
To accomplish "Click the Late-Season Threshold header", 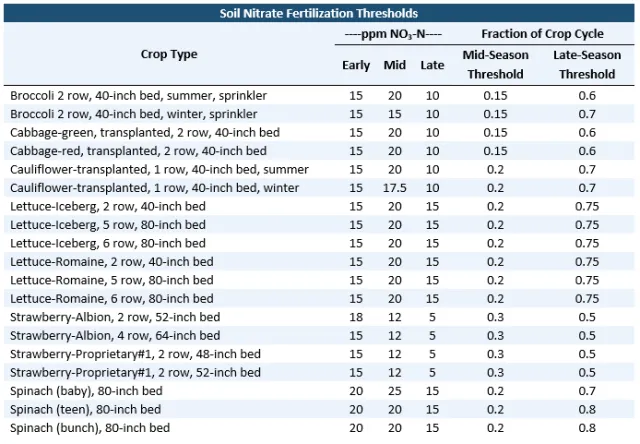I will point(587,64).
